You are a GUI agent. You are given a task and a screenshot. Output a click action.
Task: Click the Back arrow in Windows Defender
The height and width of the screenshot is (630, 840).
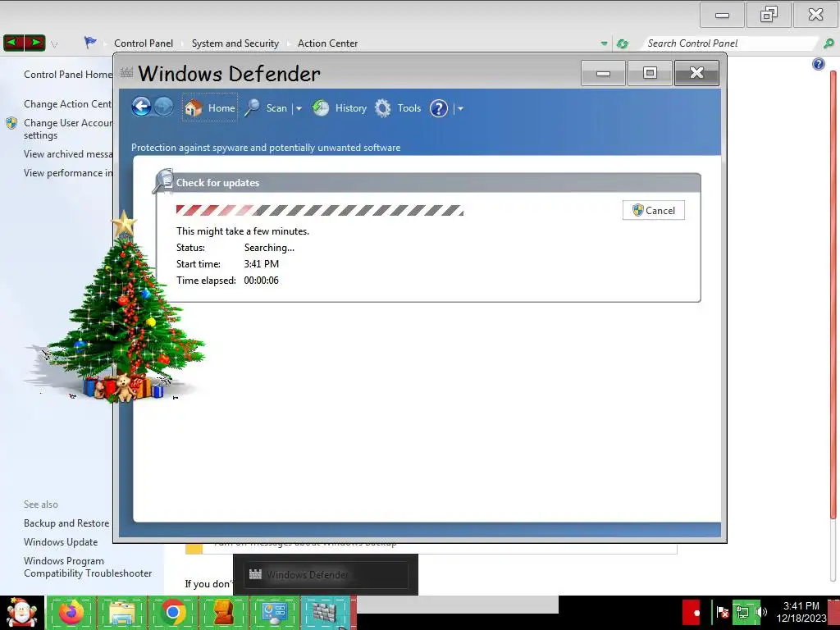141,107
